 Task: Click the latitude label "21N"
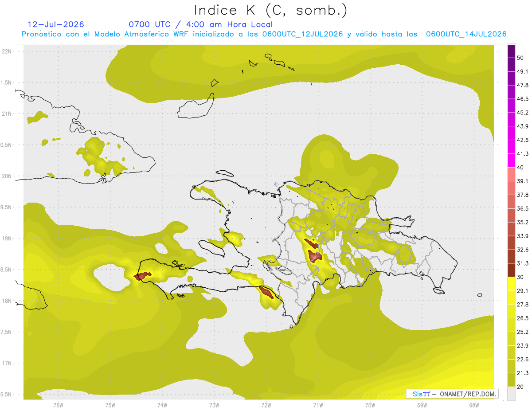pos(7,114)
